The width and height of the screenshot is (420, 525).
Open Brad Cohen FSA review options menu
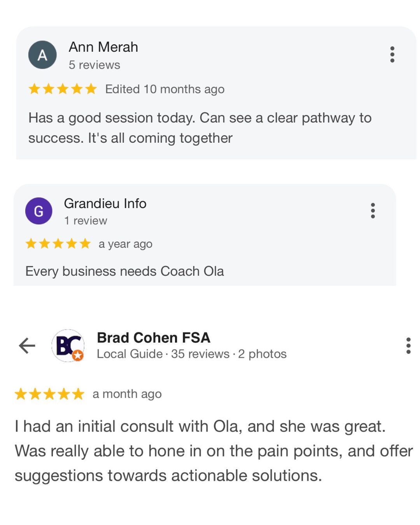click(408, 345)
